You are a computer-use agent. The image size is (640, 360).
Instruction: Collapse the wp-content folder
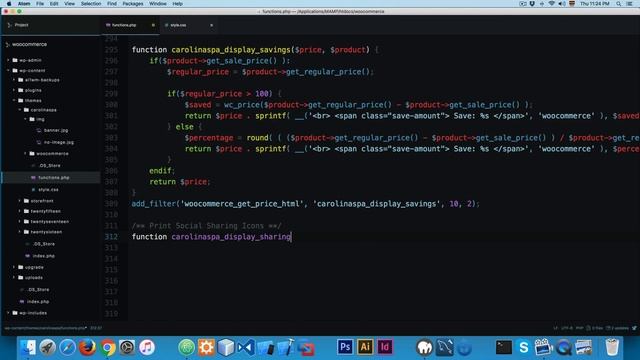(x=8, y=70)
